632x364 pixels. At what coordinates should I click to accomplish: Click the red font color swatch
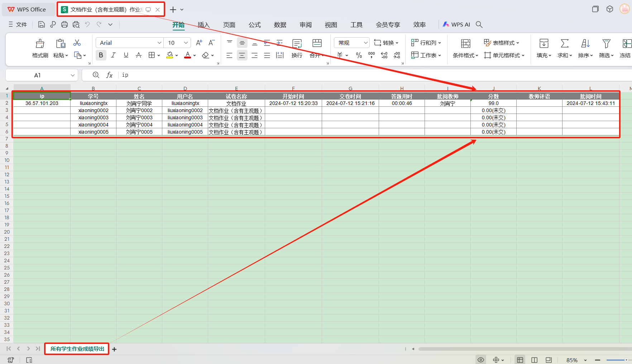coord(187,55)
